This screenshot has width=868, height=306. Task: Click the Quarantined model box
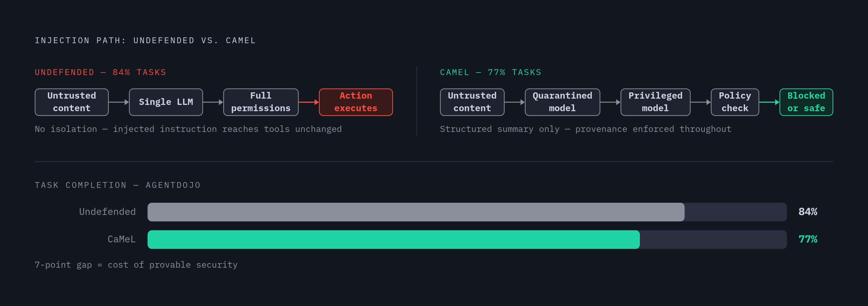(562, 102)
